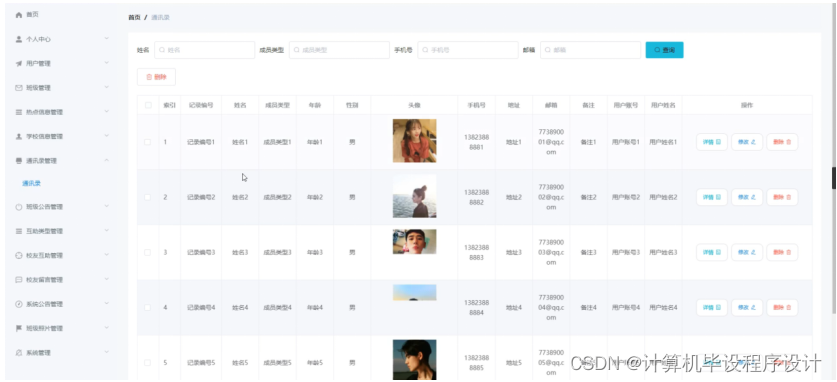Click the 地址3 cell
Viewport: 837px width, 382px height.
click(514, 252)
